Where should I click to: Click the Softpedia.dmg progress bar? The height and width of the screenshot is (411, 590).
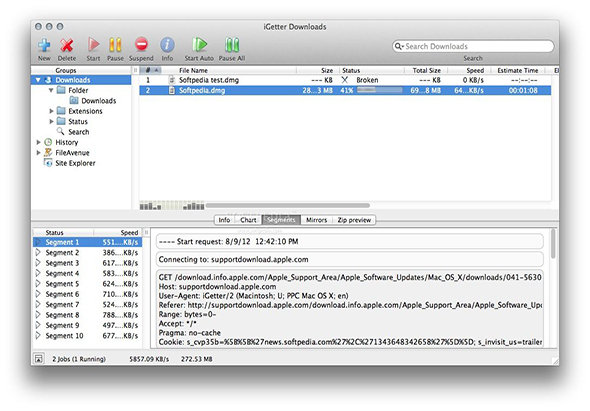tap(379, 90)
